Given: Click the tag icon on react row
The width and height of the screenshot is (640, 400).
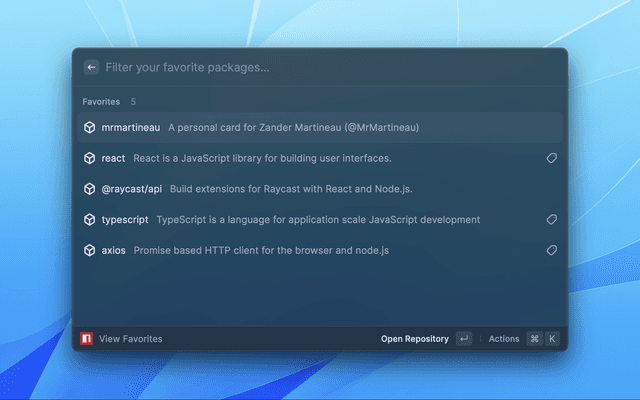Looking at the screenshot, I should click(x=551, y=158).
